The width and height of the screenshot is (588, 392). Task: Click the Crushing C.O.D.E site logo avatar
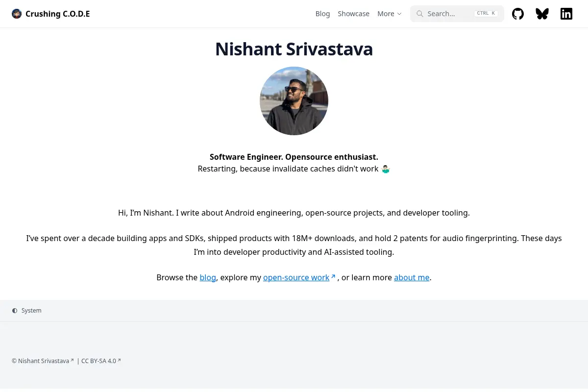[x=17, y=14]
